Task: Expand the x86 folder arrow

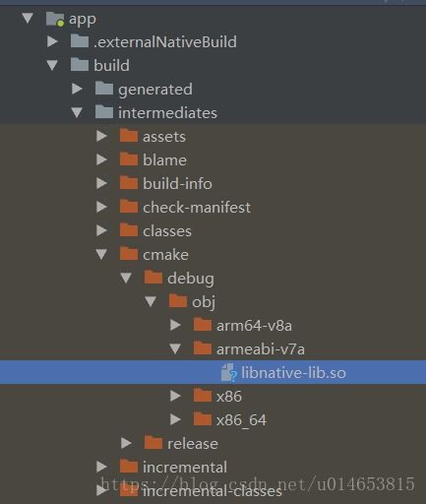Action: coord(175,396)
